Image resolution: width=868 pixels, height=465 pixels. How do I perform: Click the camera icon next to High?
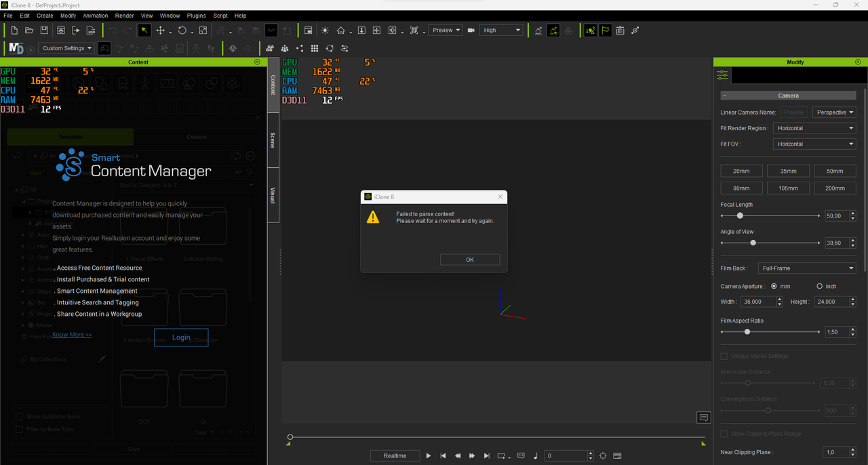point(471,31)
